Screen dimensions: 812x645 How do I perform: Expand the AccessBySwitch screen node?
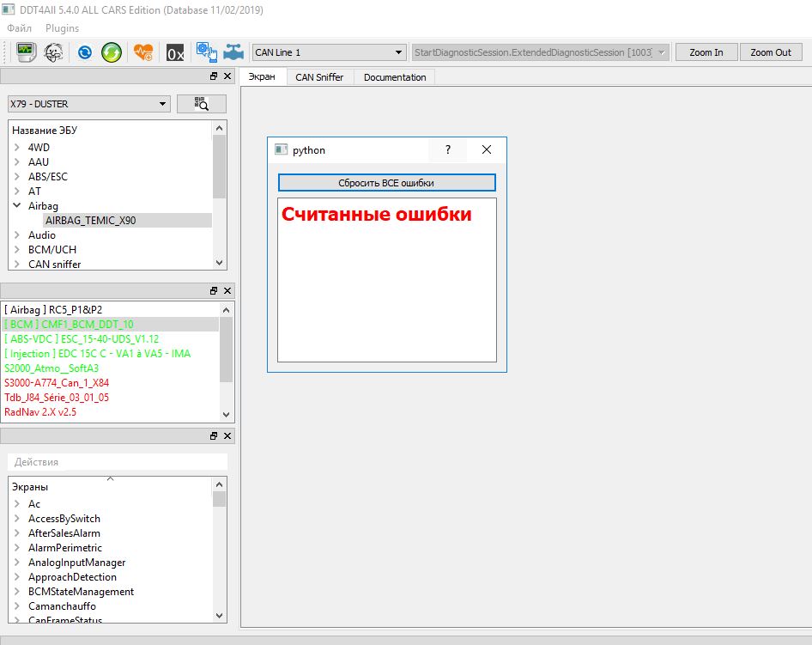pos(17,519)
